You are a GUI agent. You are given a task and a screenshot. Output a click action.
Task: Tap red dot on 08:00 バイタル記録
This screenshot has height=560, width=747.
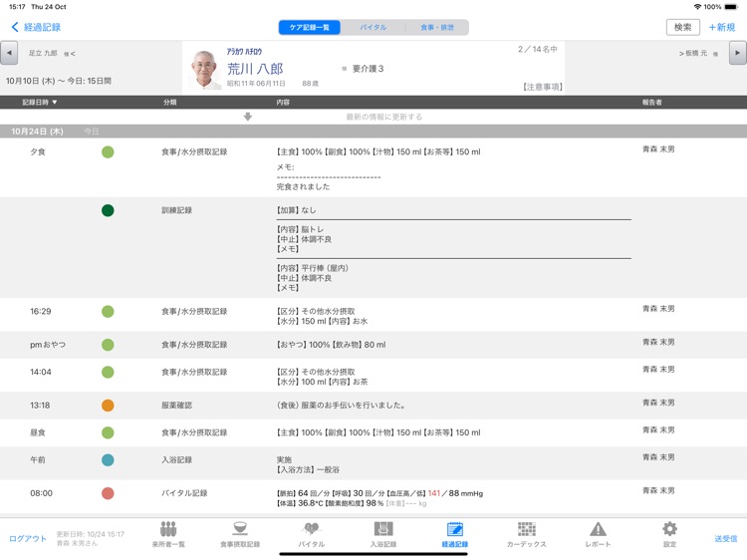point(108,493)
